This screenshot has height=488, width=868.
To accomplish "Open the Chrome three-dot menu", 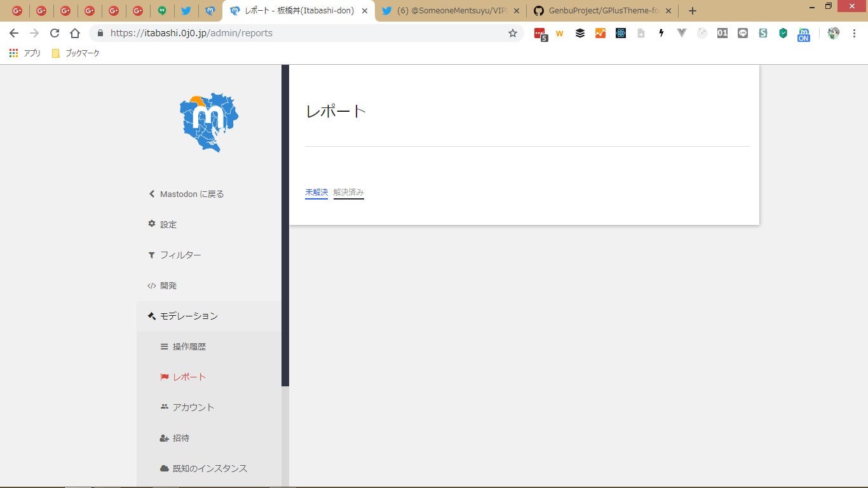I will pos(854,33).
